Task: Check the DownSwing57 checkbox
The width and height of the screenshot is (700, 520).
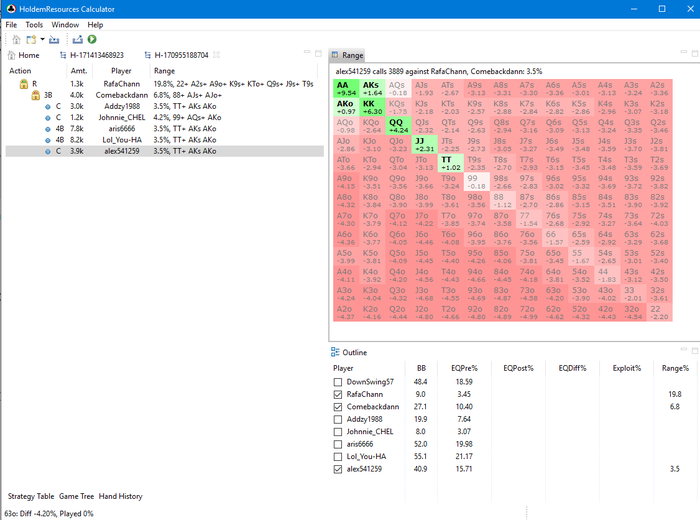Action: point(338,382)
